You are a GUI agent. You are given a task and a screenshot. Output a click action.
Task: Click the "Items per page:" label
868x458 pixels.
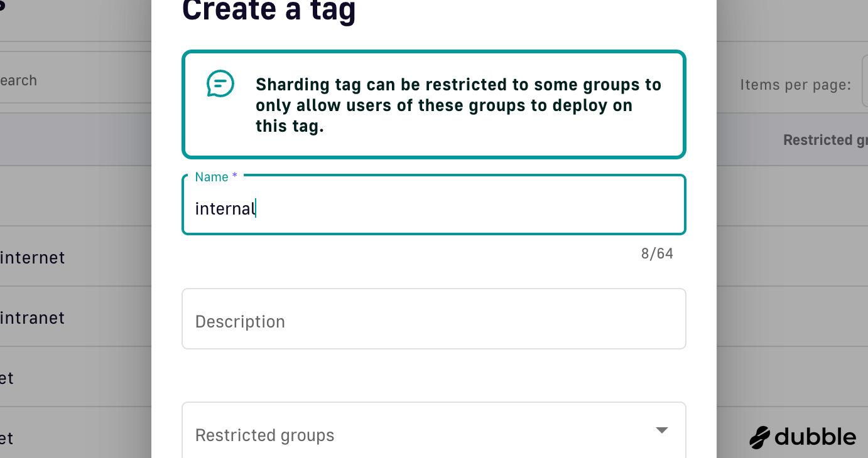[796, 84]
